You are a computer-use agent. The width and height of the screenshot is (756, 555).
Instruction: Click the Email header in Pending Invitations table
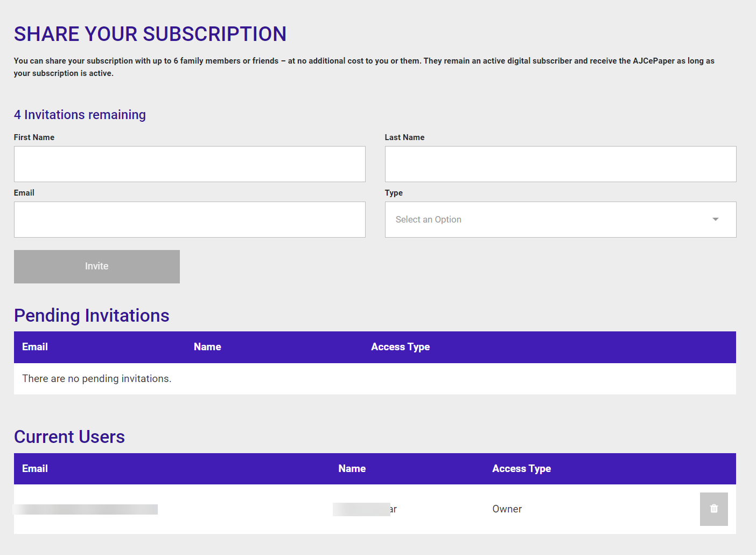pyautogui.click(x=35, y=347)
